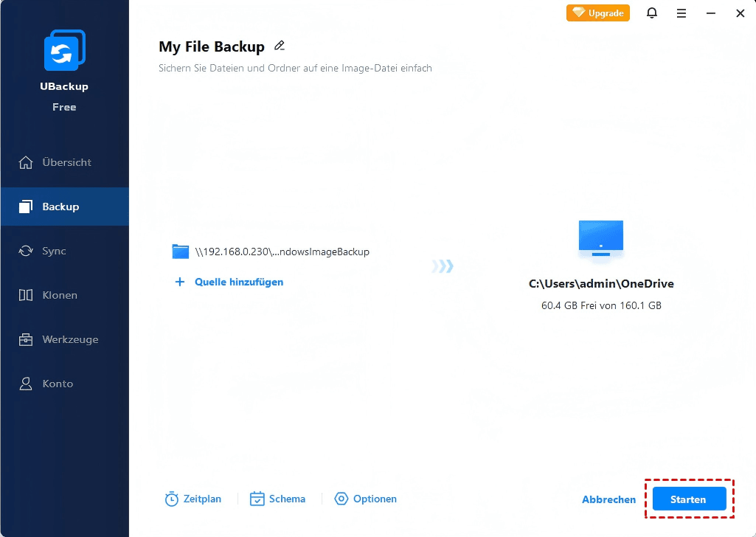
Task: Click the Optionen gear icon
Action: point(341,499)
